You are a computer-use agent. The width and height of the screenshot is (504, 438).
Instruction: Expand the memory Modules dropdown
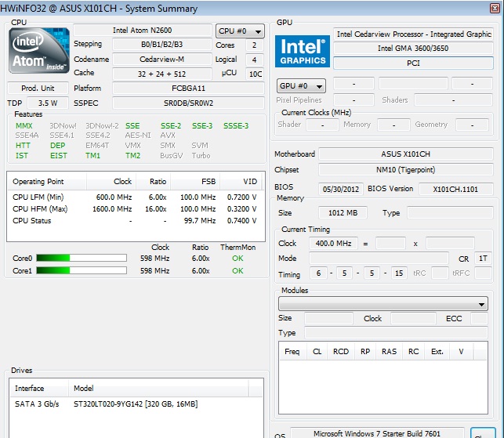[383, 304]
